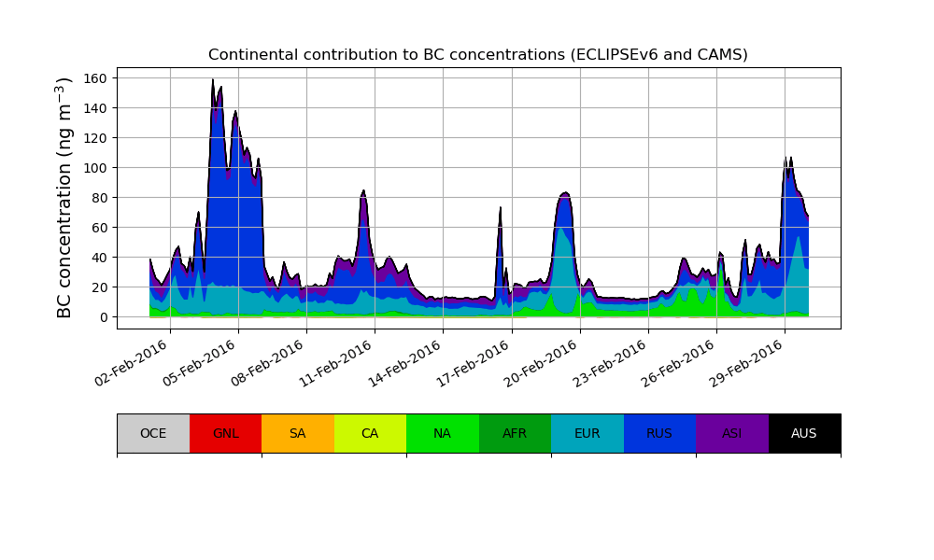
Task: Select the GNL red legend swatch
Action: coord(225,433)
